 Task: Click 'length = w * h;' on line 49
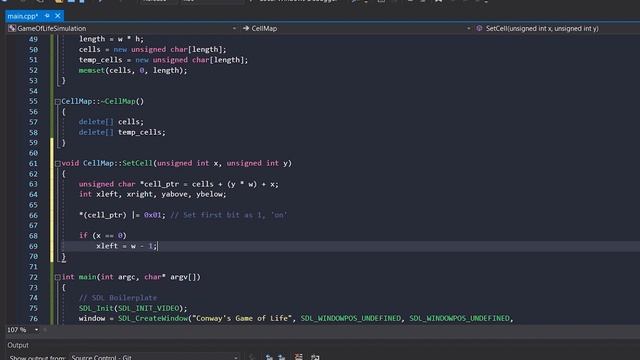click(111, 39)
